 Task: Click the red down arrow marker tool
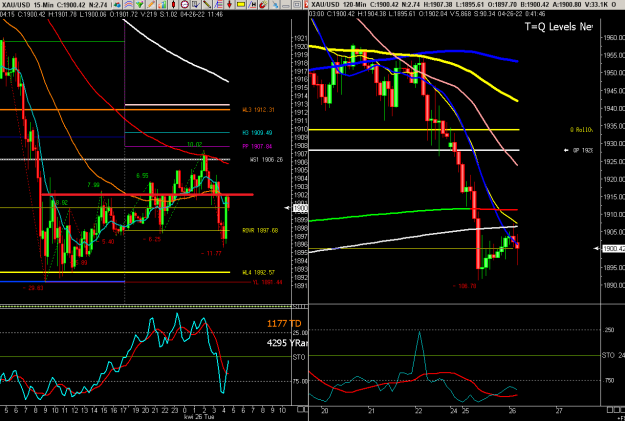click(230, 5)
